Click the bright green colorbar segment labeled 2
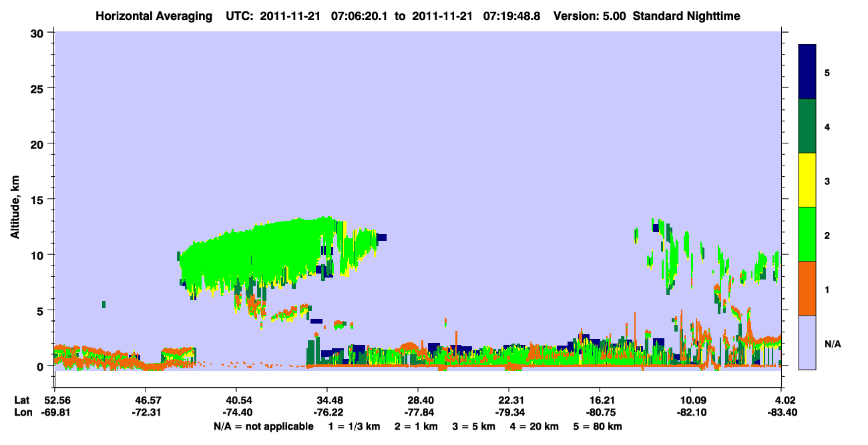The height and width of the screenshot is (445, 868). pyautogui.click(x=807, y=234)
